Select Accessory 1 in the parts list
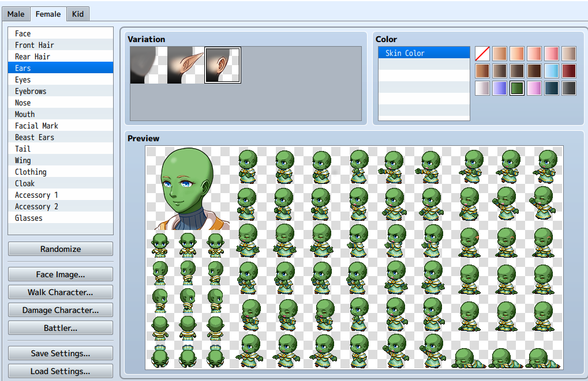 coord(61,195)
